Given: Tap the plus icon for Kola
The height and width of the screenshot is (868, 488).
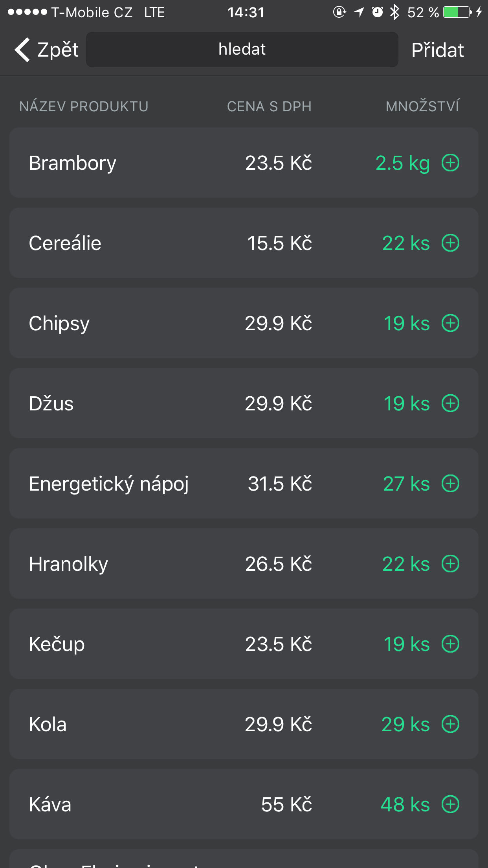Looking at the screenshot, I should [x=450, y=724].
